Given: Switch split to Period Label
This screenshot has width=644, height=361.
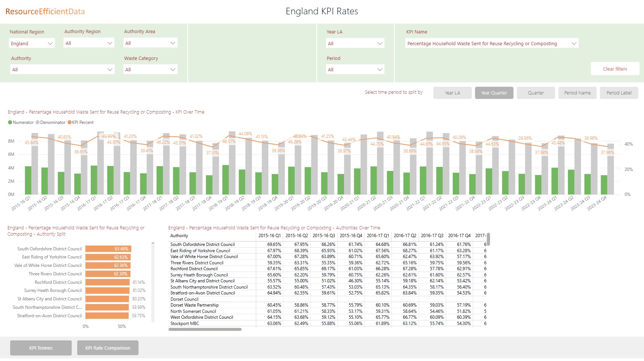Looking at the screenshot, I should click(619, 93).
